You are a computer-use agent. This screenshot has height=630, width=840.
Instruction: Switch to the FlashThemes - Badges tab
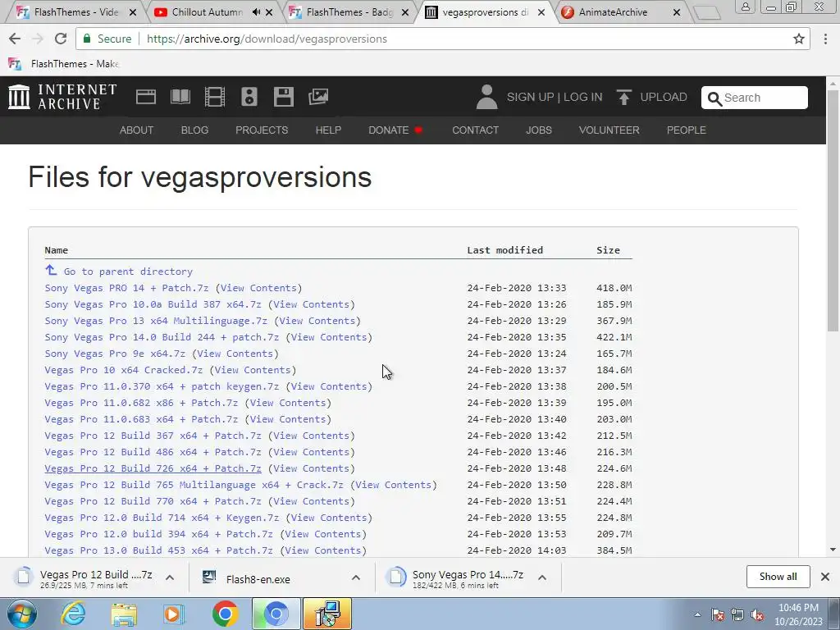pyautogui.click(x=348, y=11)
